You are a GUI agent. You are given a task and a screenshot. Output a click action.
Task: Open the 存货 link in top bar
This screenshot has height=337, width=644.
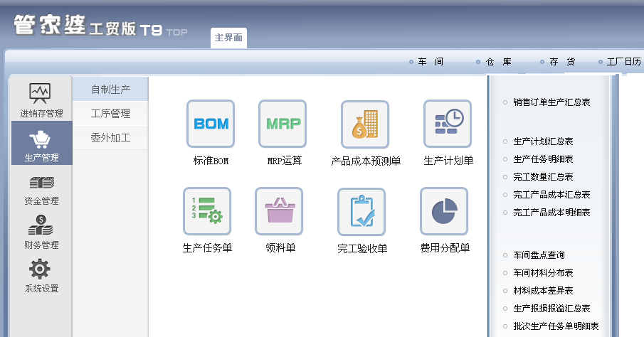[x=563, y=62]
